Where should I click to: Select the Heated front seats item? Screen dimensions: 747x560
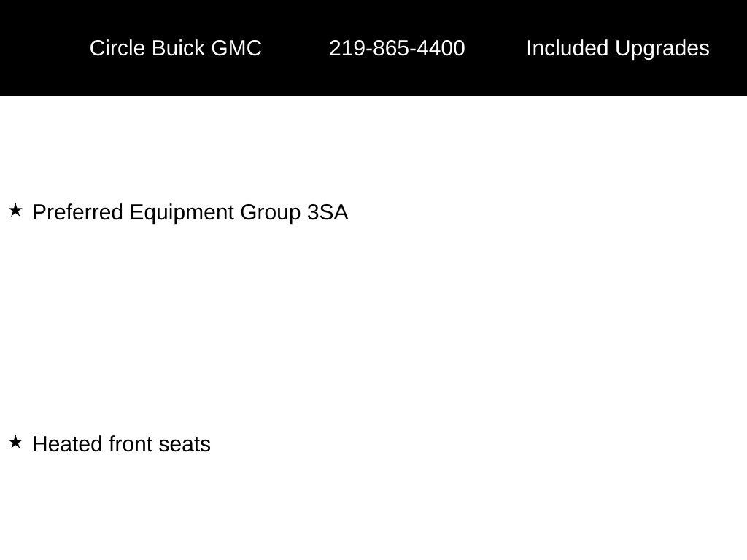pyautogui.click(x=122, y=444)
